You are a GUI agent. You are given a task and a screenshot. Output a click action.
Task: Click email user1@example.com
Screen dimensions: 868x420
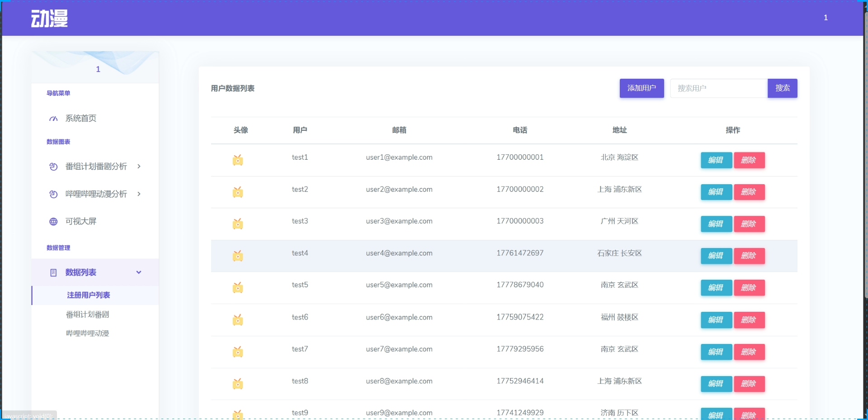399,157
